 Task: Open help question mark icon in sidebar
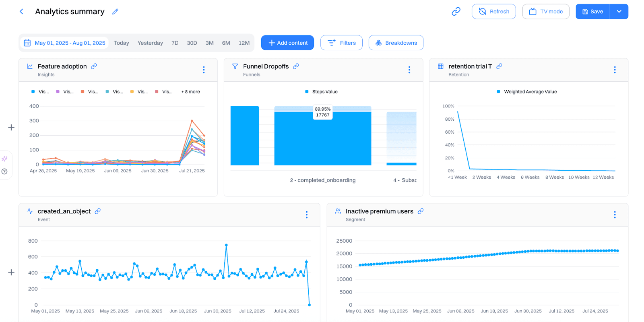[x=5, y=171]
